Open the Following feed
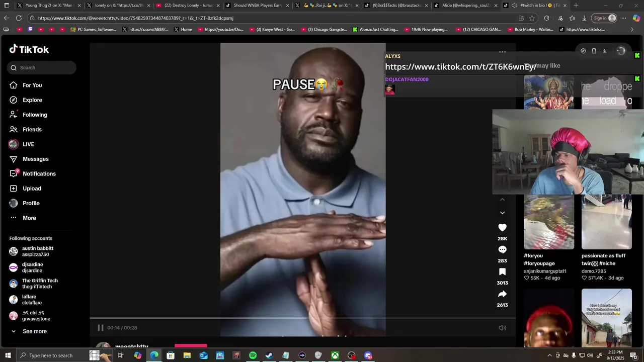 (x=35, y=115)
